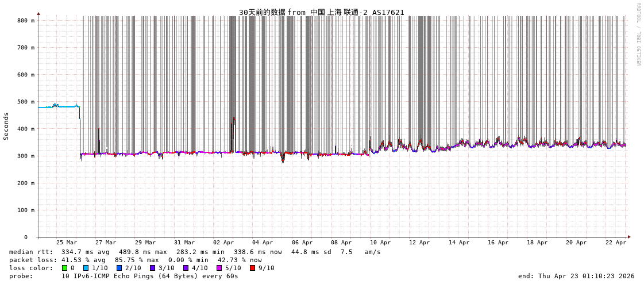Click the median rtt statistics line
This screenshot has height=284, width=644.
[195, 252]
